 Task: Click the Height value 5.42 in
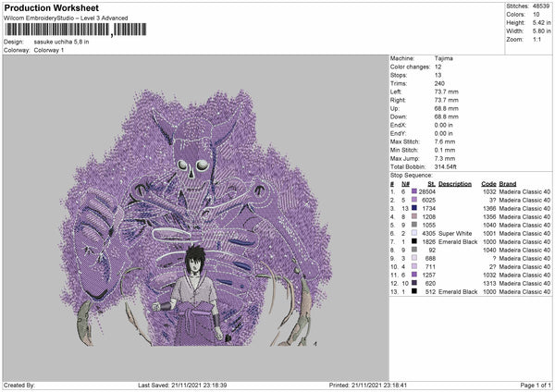(541, 22)
